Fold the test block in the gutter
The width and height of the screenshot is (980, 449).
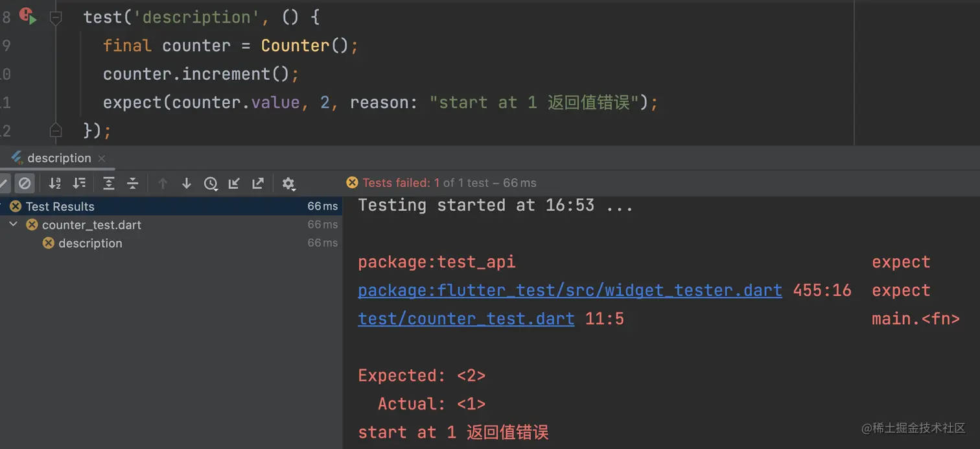click(56, 18)
